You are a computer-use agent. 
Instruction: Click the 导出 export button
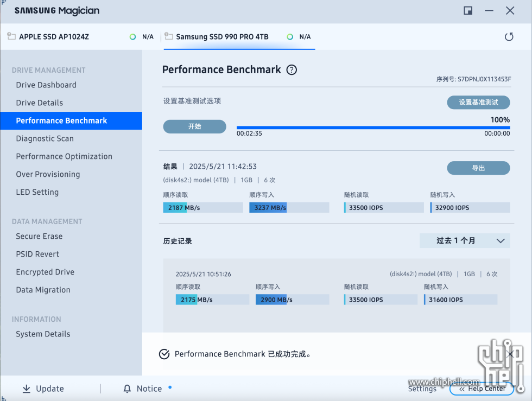click(x=478, y=168)
